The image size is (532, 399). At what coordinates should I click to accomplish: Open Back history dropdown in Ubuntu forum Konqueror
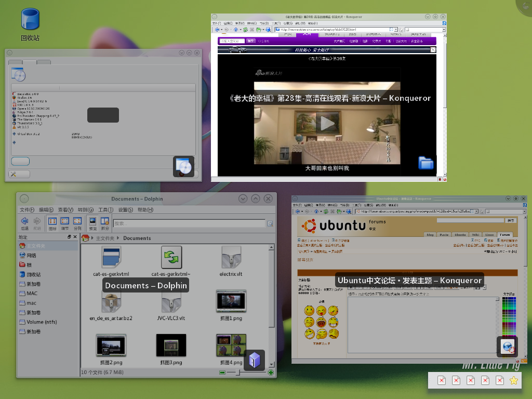[x=302, y=211]
